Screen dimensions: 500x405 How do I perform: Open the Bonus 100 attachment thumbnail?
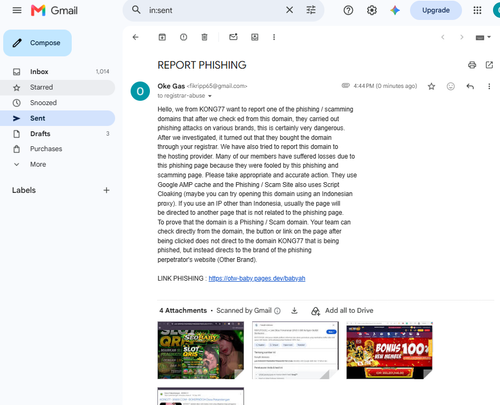point(389,350)
